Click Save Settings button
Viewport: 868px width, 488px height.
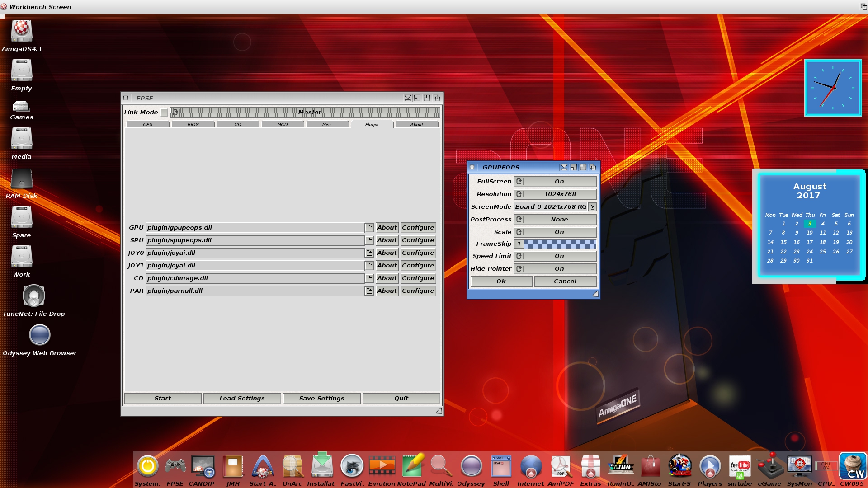(x=322, y=399)
